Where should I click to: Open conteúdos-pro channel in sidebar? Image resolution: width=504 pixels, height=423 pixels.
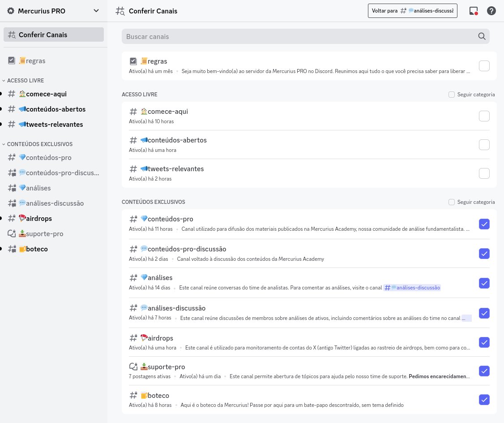[x=54, y=158]
